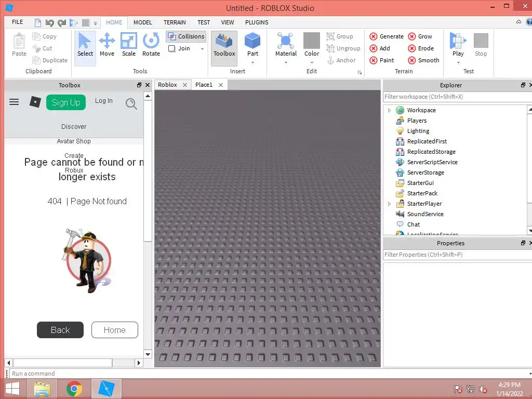Activate the Move tool
Image resolution: width=532 pixels, height=399 pixels.
[x=107, y=45]
